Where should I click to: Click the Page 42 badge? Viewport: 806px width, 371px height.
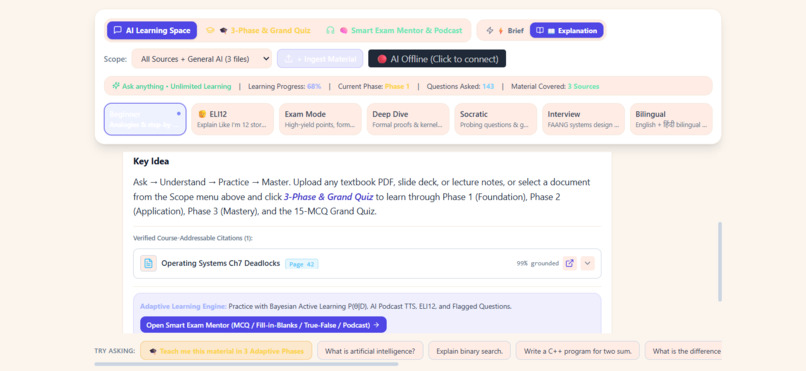click(x=302, y=264)
